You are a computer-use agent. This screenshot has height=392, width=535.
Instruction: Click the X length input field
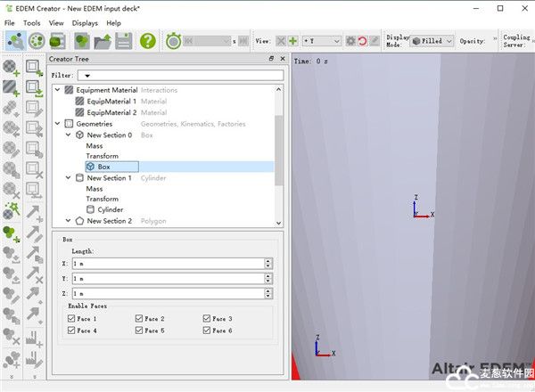(166, 263)
